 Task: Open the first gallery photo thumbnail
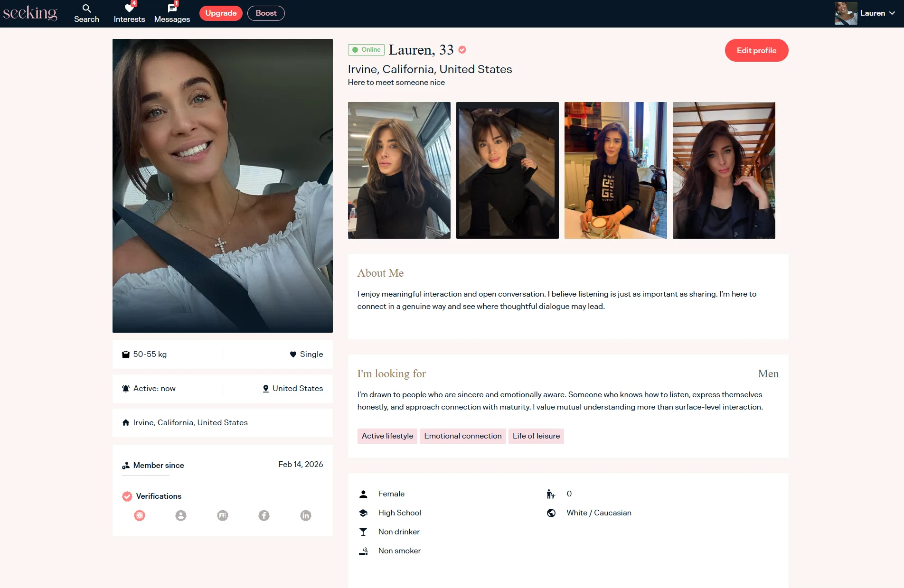[399, 170]
